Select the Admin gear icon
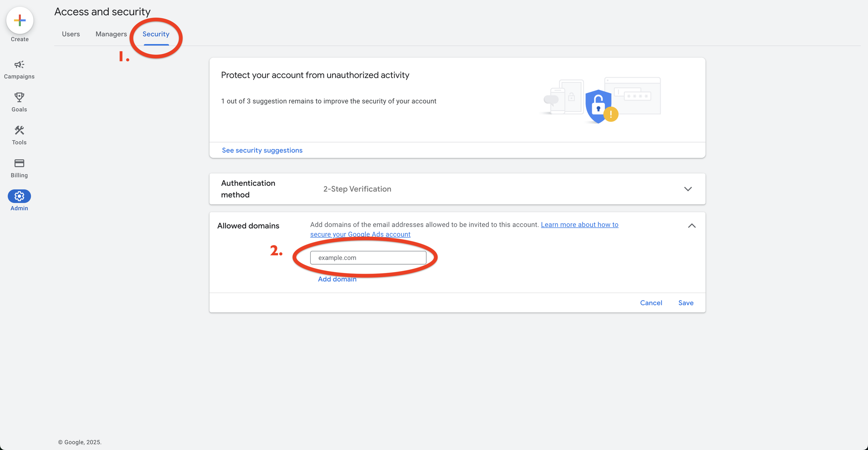 pyautogui.click(x=19, y=196)
